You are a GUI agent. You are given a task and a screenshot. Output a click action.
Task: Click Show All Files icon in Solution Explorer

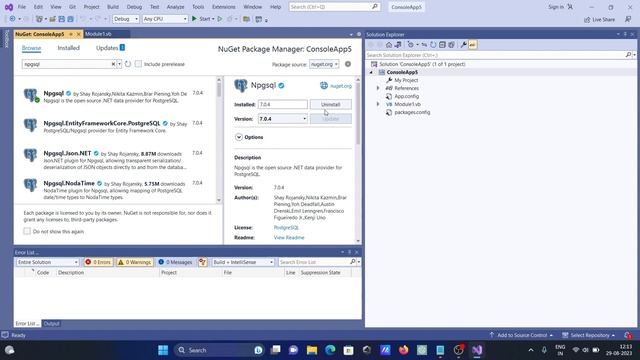pyautogui.click(x=451, y=45)
